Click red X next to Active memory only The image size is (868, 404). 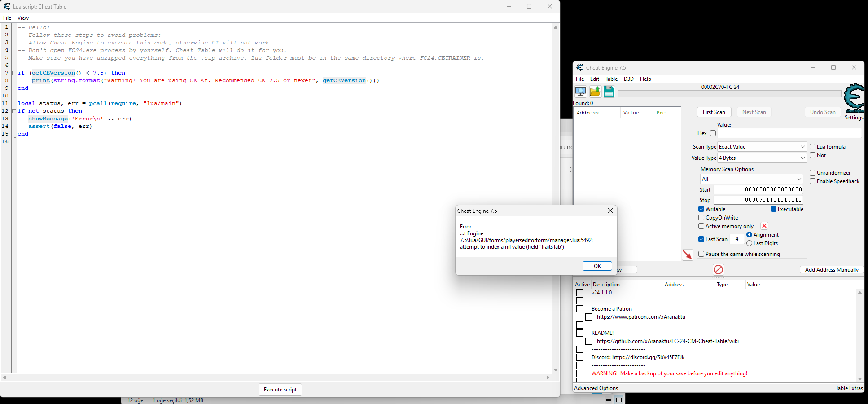(764, 226)
